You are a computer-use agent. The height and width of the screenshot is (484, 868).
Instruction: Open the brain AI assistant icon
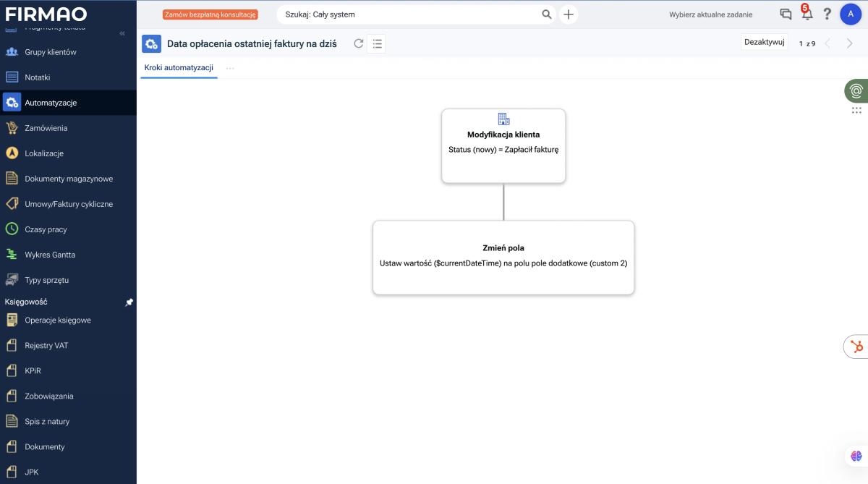856,456
